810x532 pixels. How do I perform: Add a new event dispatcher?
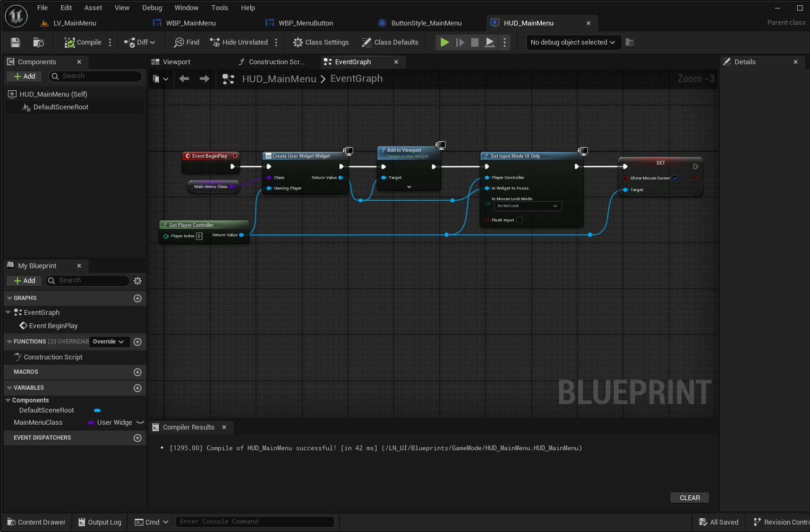(138, 438)
